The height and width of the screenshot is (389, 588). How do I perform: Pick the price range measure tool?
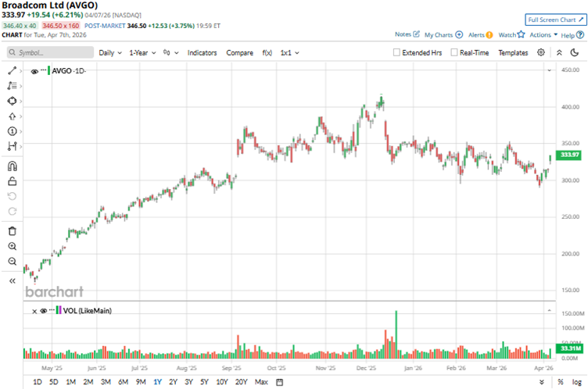click(12, 146)
